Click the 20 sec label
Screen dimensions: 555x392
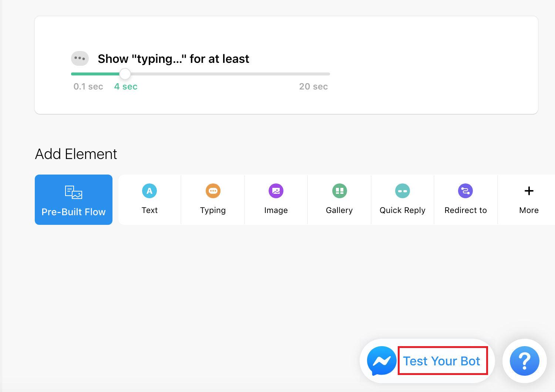(313, 86)
